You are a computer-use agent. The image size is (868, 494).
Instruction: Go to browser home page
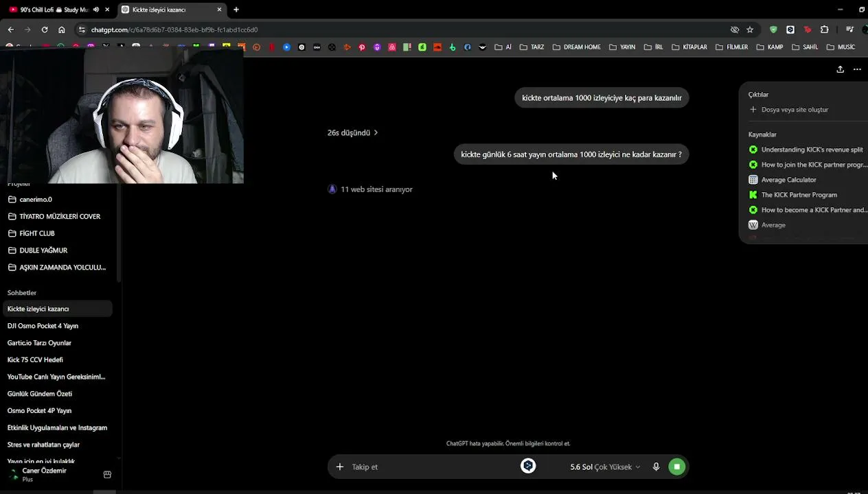coord(62,30)
